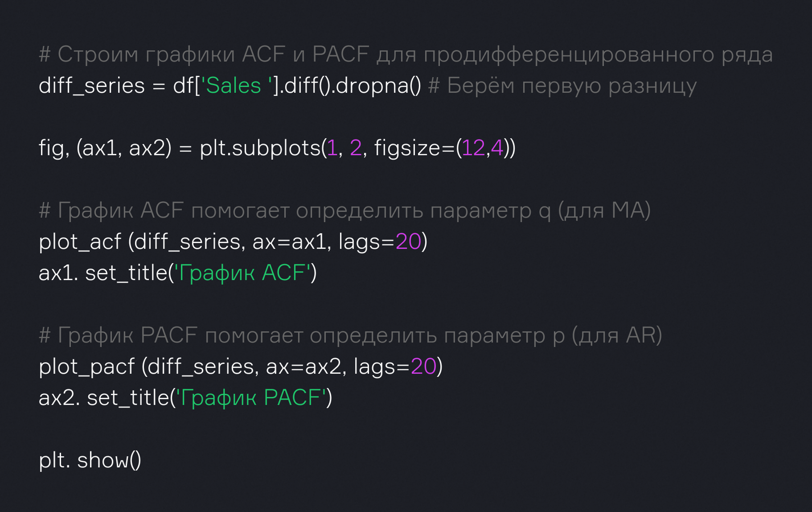This screenshot has height=512, width=812.
Task: Click the comment about PACF and parameter p
Action: 350,335
